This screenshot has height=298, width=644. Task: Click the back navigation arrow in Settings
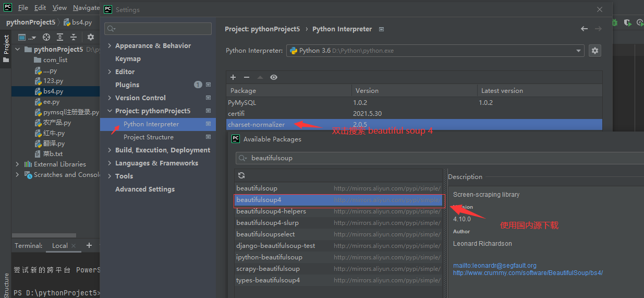[585, 29]
